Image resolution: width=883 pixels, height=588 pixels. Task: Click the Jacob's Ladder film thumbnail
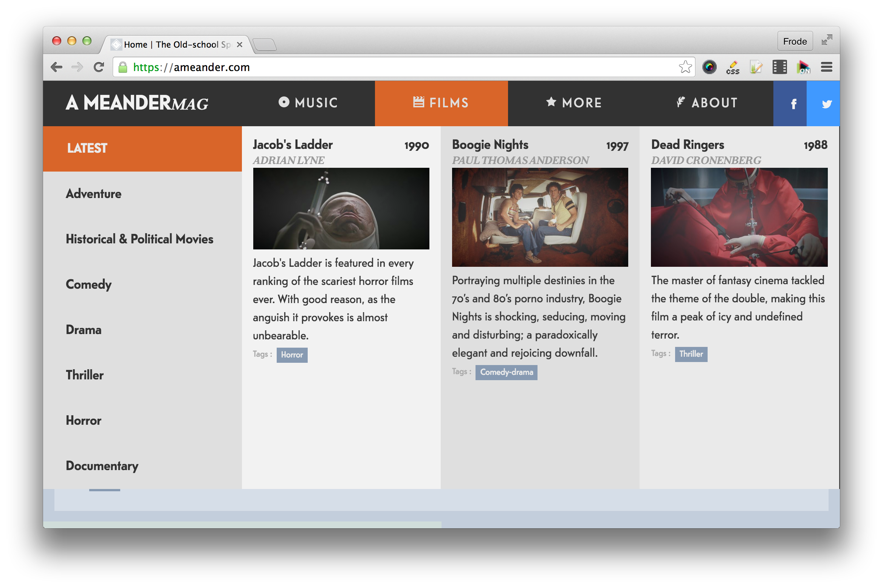[x=341, y=209]
